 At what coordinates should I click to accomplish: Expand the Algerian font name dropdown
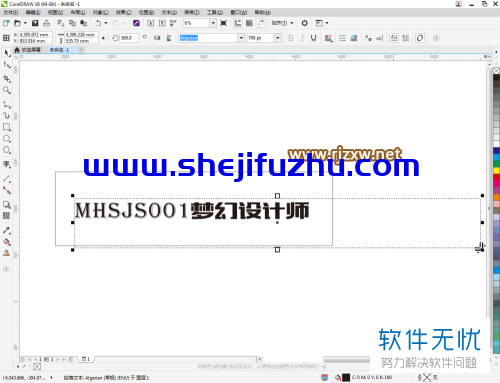point(241,38)
